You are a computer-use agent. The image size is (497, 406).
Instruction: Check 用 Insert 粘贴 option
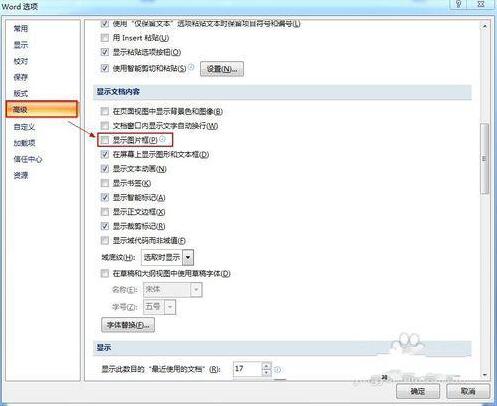[x=105, y=38]
